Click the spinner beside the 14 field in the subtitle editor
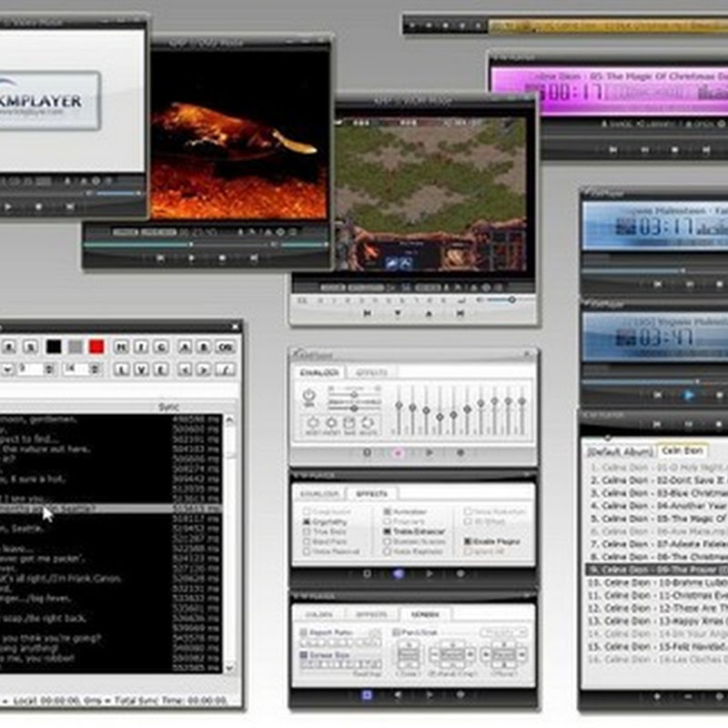The height and width of the screenshot is (728, 728). click(x=95, y=369)
